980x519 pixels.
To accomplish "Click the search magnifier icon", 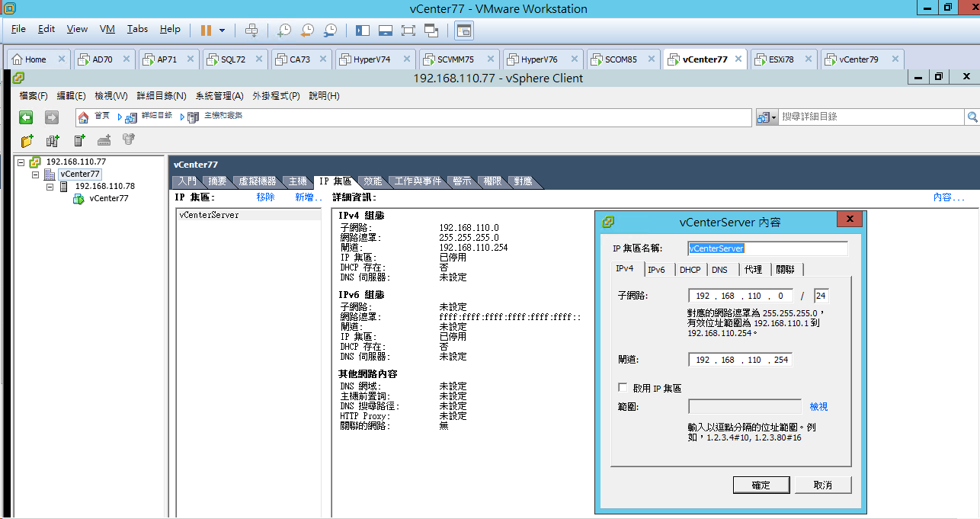I will [x=972, y=117].
